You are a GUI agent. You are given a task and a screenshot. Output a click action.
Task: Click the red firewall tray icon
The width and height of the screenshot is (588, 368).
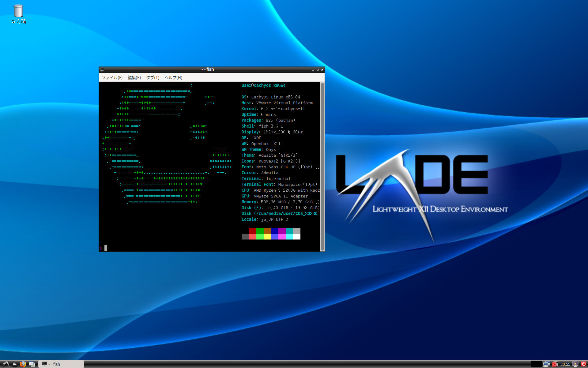[555, 364]
